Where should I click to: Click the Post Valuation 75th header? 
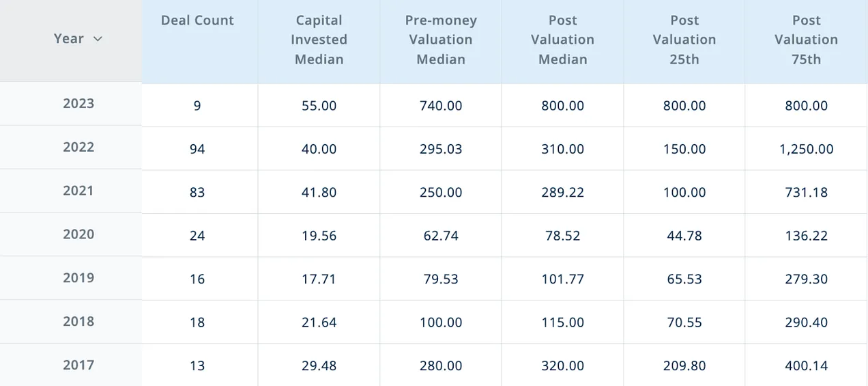[x=806, y=40]
